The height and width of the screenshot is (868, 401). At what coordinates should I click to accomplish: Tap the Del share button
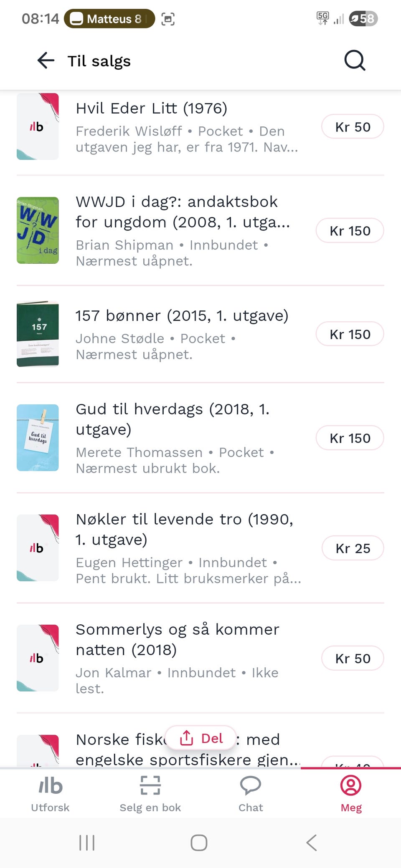pos(201,738)
